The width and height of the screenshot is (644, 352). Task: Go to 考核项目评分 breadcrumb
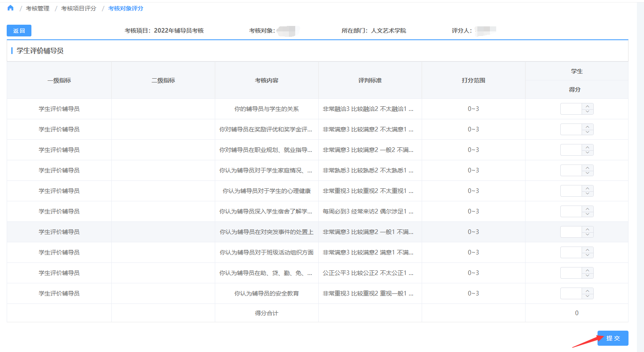point(79,8)
